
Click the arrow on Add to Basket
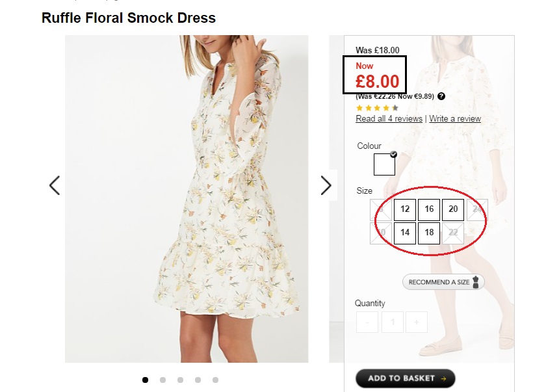[443, 378]
